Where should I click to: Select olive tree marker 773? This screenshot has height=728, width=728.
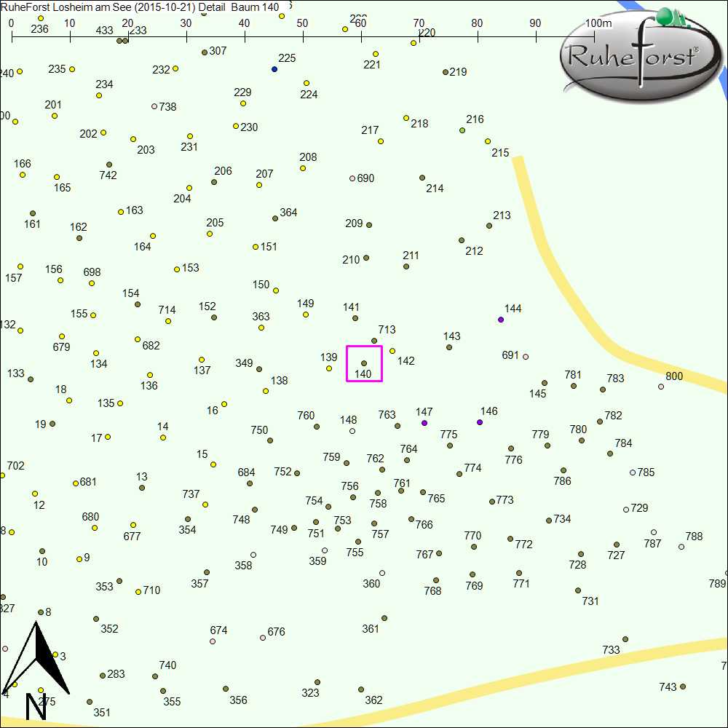click(x=491, y=502)
